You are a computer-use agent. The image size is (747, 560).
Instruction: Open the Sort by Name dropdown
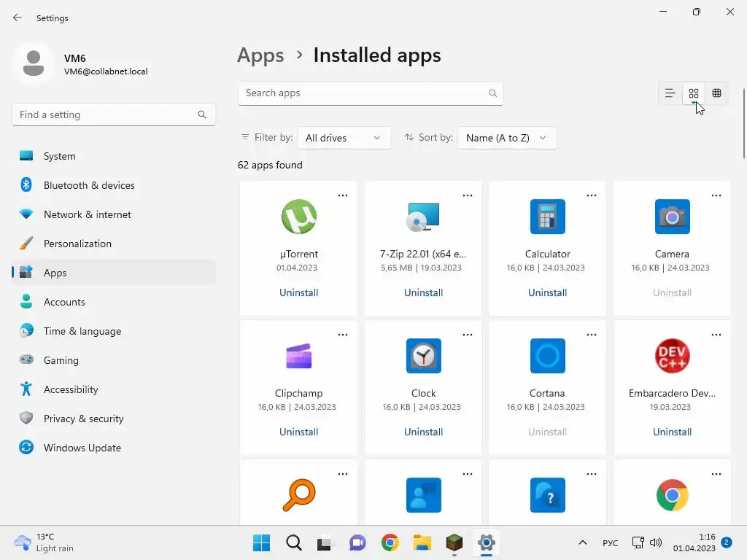pyautogui.click(x=506, y=138)
